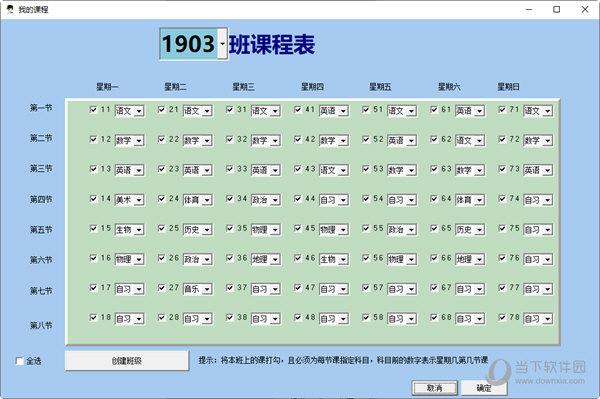The width and height of the screenshot is (600, 399).
Task: Expand the subject dropdown for lesson 41
Action: [343, 111]
